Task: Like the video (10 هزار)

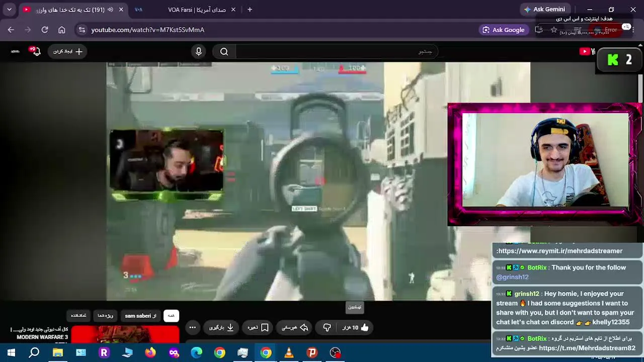Action: pyautogui.click(x=355, y=328)
